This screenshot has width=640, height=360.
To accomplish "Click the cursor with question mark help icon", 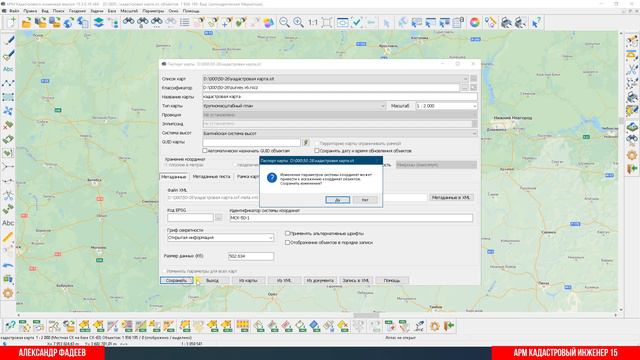I will click(x=536, y=22).
